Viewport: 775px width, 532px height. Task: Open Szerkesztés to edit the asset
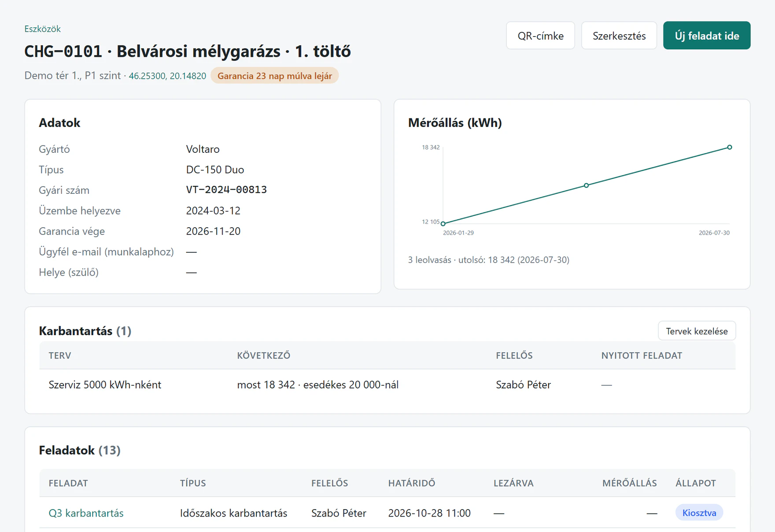coord(619,36)
